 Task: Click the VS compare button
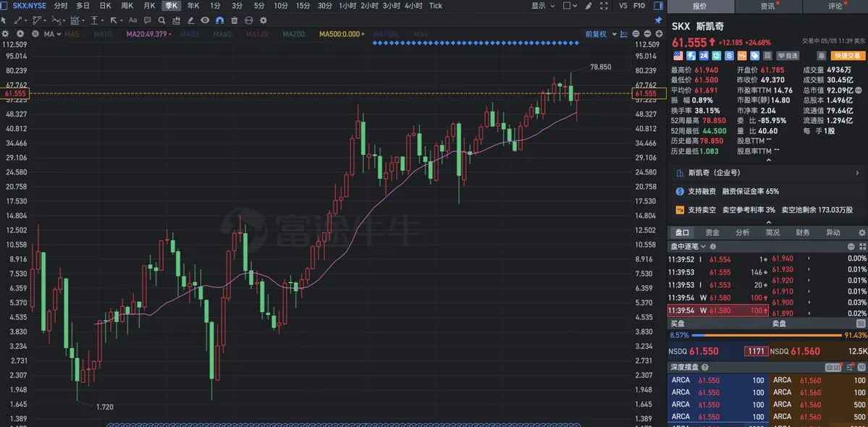click(623, 6)
